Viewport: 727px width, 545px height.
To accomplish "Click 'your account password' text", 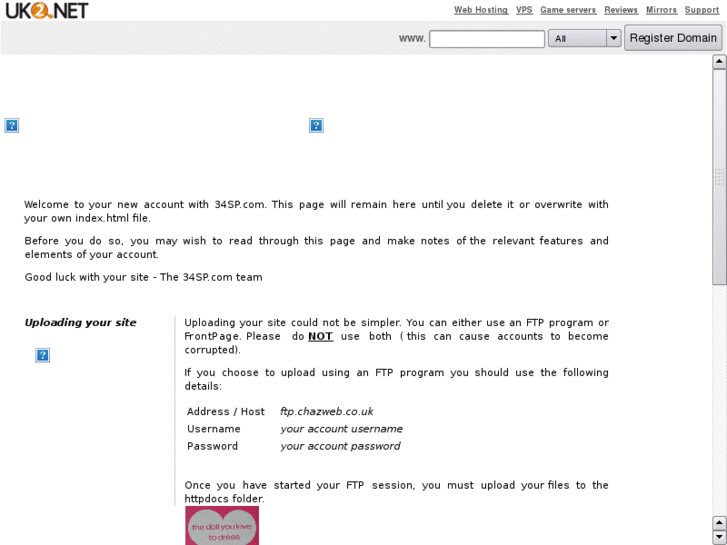I will tap(340, 446).
